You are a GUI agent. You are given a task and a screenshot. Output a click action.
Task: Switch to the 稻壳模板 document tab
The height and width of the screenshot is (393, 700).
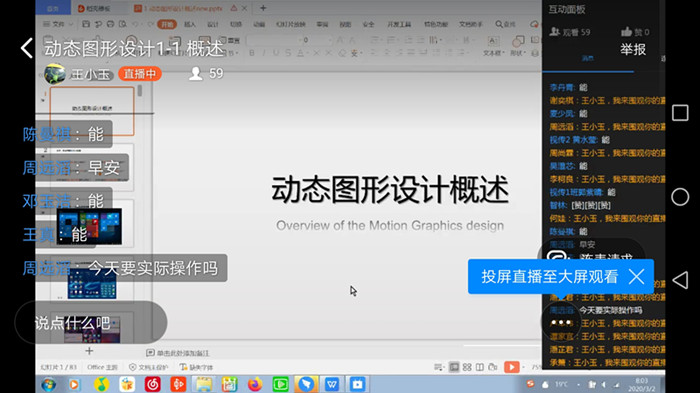coord(94,8)
